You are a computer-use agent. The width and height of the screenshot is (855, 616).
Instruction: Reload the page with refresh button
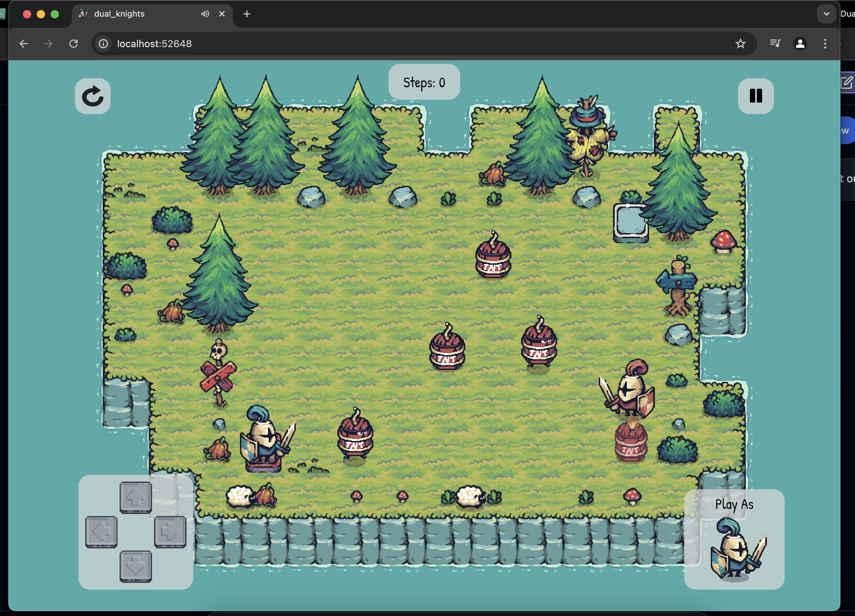74,44
